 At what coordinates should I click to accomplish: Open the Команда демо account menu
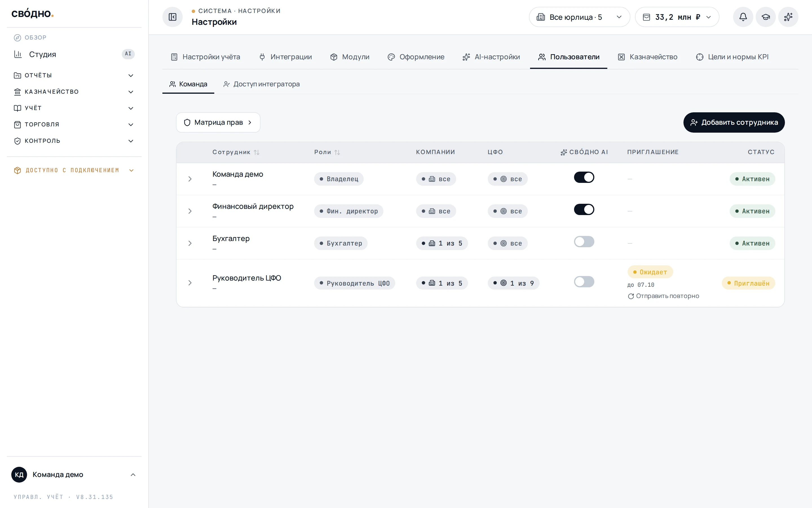[x=74, y=474]
